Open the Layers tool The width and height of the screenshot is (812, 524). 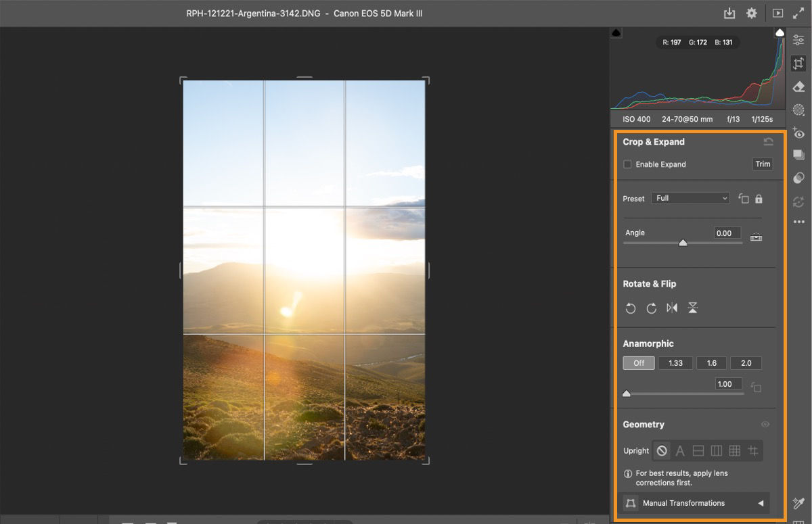click(798, 156)
